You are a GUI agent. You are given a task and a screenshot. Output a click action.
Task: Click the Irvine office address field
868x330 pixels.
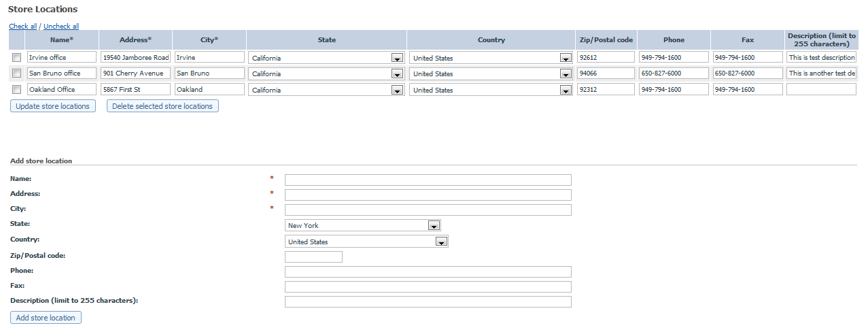[x=135, y=58]
